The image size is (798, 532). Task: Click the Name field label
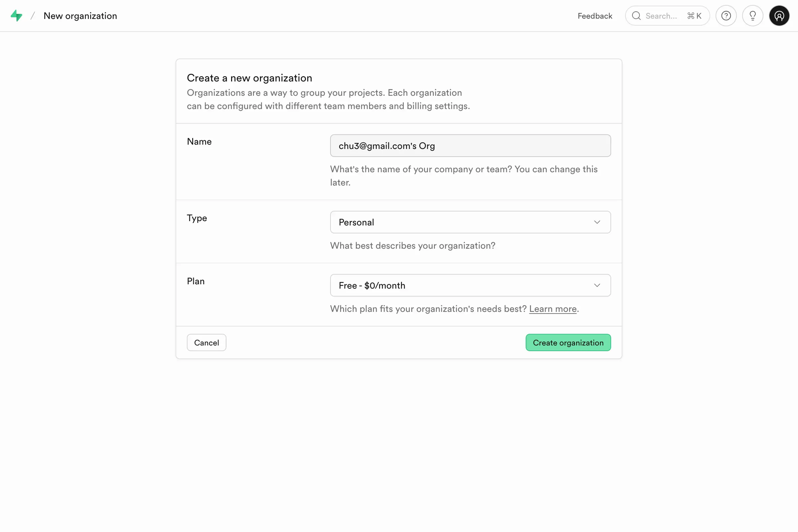199,142
